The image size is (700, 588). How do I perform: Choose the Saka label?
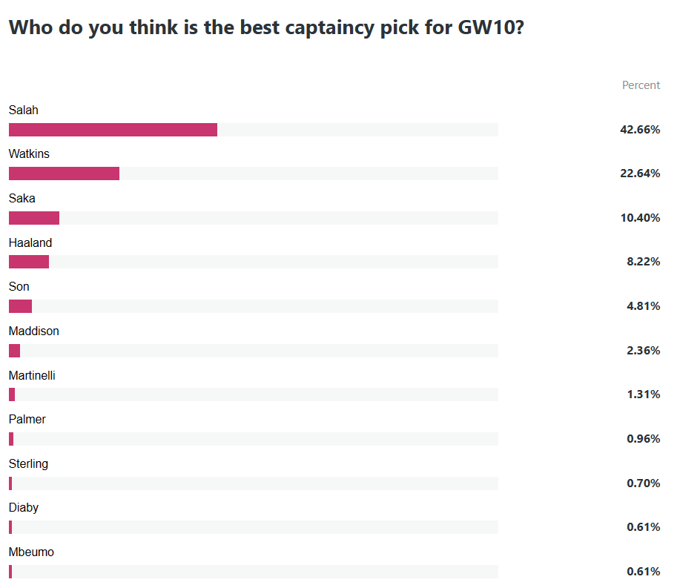[x=22, y=199]
